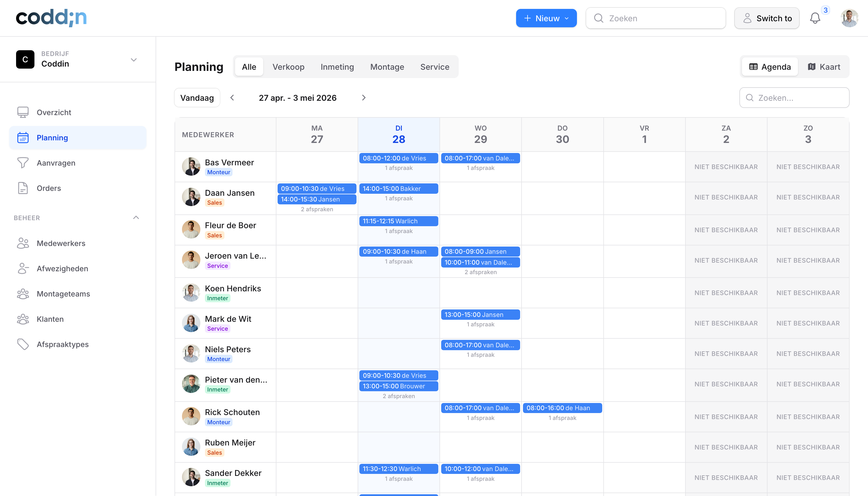This screenshot has height=496, width=868.
Task: Click the Vandaag button
Action: point(197,98)
